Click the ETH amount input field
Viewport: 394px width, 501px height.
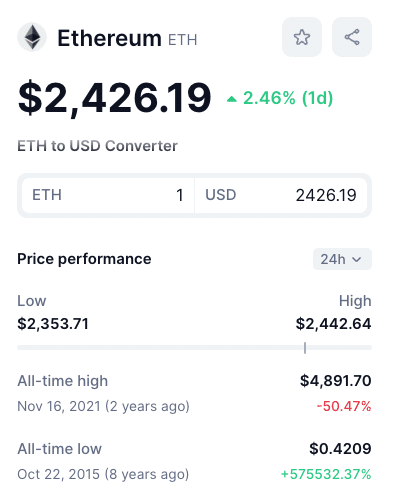tap(108, 195)
